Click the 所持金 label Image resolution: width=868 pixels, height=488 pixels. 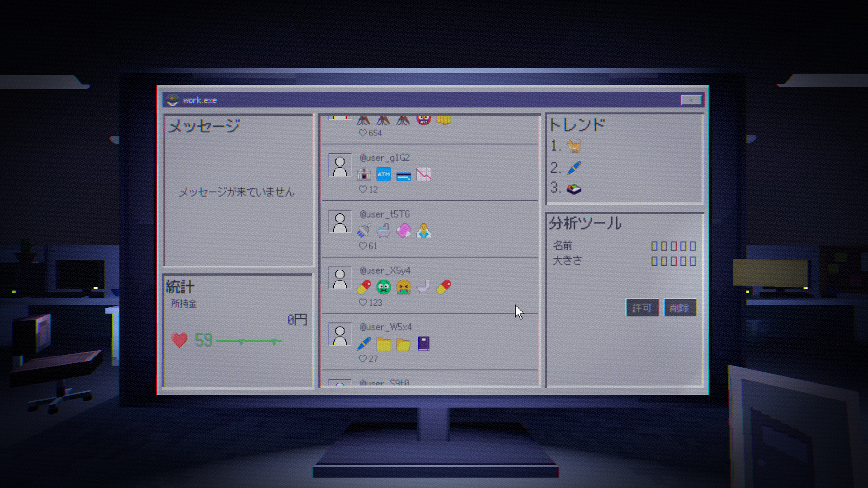[184, 304]
